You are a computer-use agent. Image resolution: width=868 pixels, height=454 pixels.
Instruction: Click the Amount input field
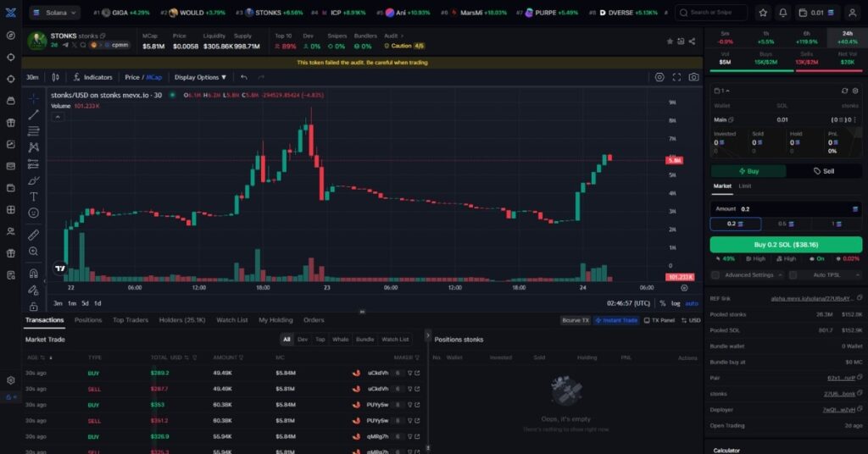[x=786, y=209]
